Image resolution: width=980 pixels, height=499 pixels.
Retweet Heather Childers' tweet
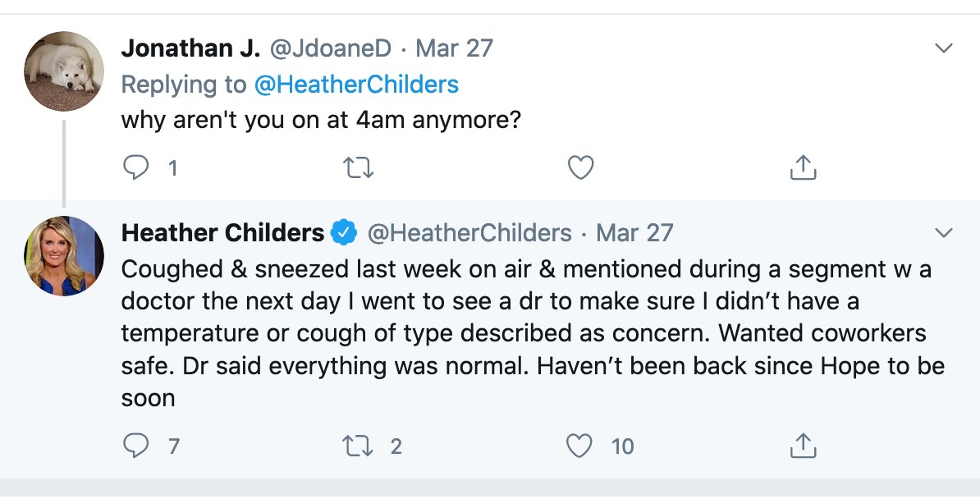359,446
